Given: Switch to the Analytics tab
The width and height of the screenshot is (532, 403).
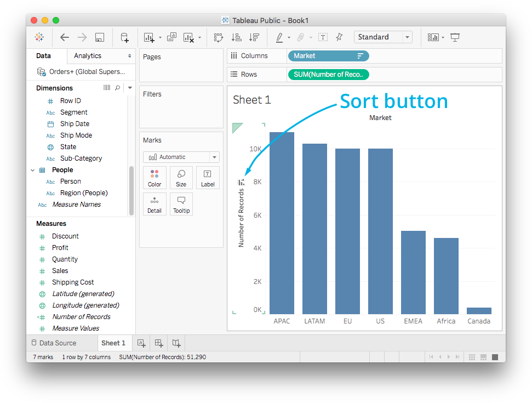Looking at the screenshot, I should click(88, 56).
